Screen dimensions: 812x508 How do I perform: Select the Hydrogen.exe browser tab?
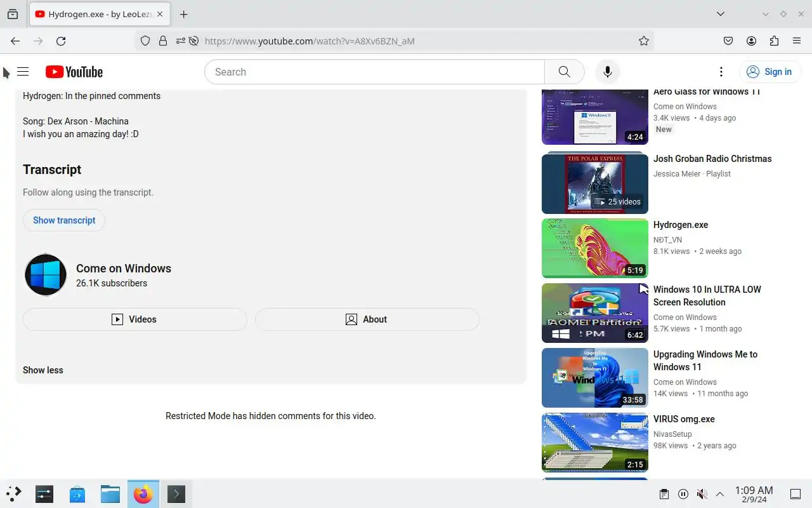coord(99,14)
